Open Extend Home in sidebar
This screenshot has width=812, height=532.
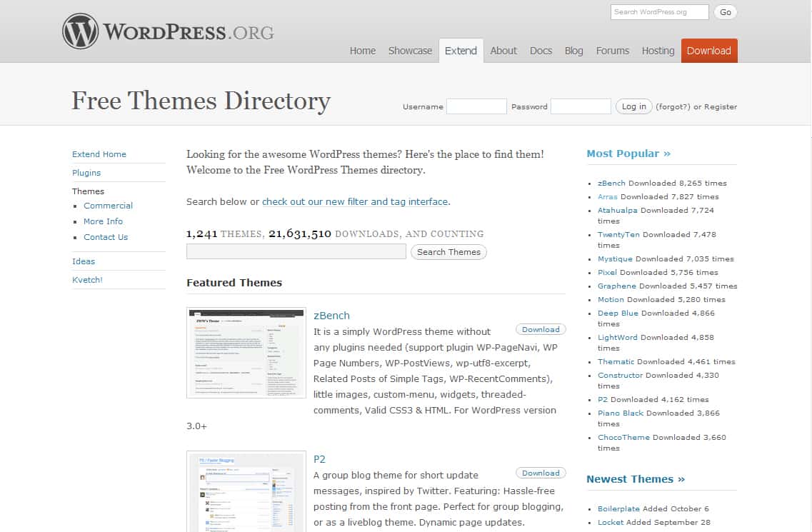99,154
